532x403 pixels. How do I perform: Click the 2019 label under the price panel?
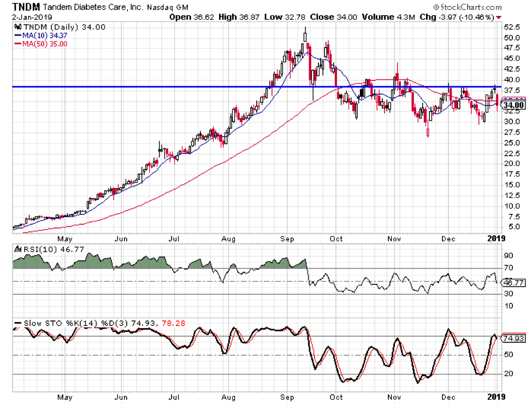tap(496, 238)
